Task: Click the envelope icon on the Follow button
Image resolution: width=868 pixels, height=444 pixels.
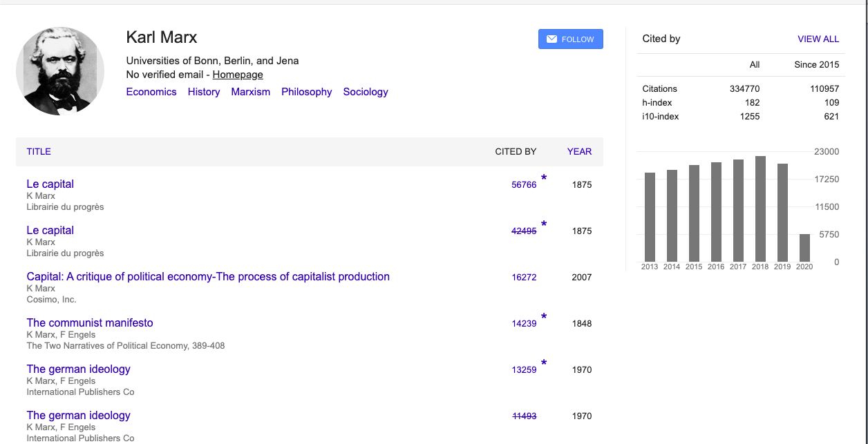Action: 551,39
